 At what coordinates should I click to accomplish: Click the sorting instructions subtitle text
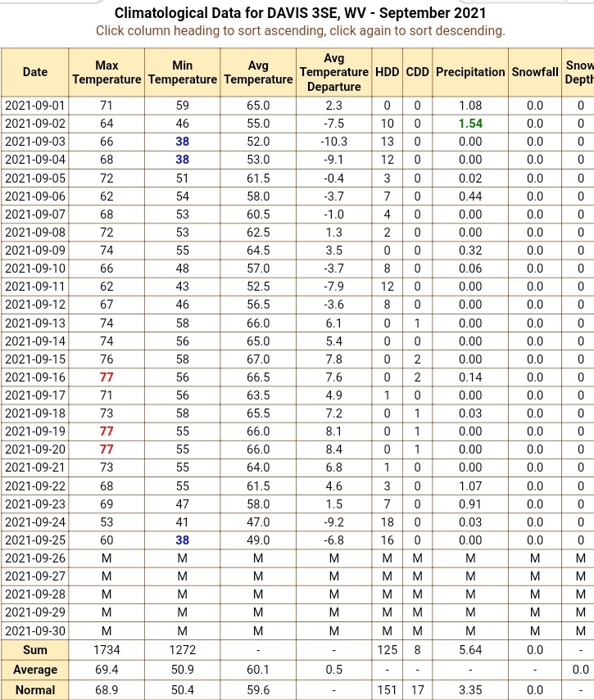[301, 31]
